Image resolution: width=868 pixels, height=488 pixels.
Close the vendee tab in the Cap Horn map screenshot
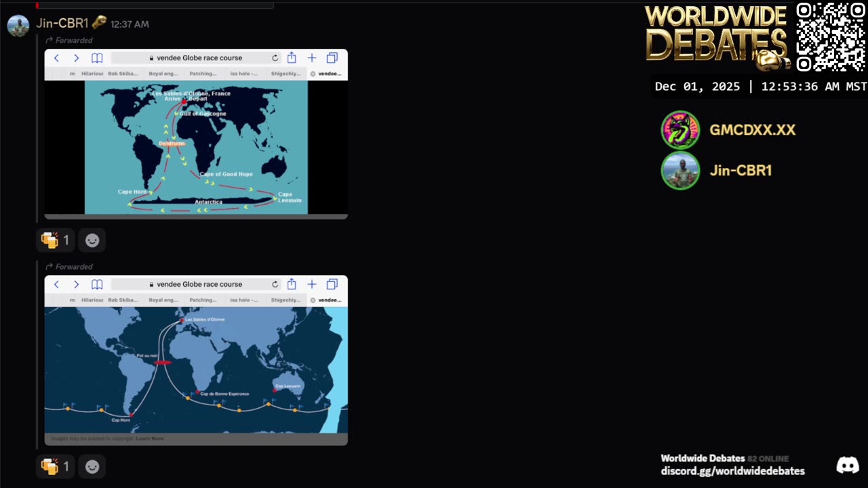tap(313, 300)
